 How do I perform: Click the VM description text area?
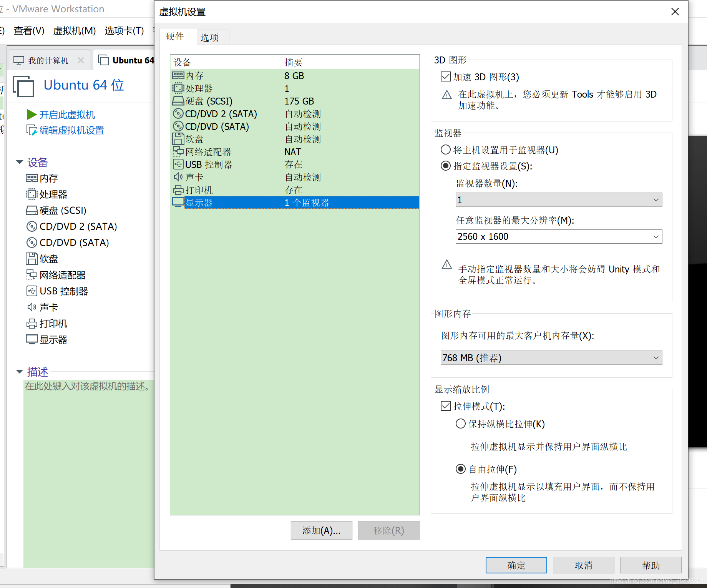tap(89, 473)
